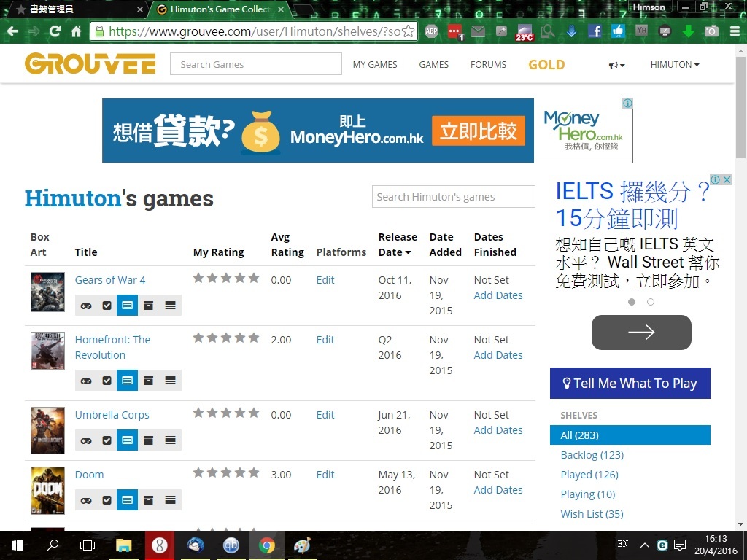Open the MY GAMES nav item
Viewport: 747px width, 560px height.
(375, 64)
